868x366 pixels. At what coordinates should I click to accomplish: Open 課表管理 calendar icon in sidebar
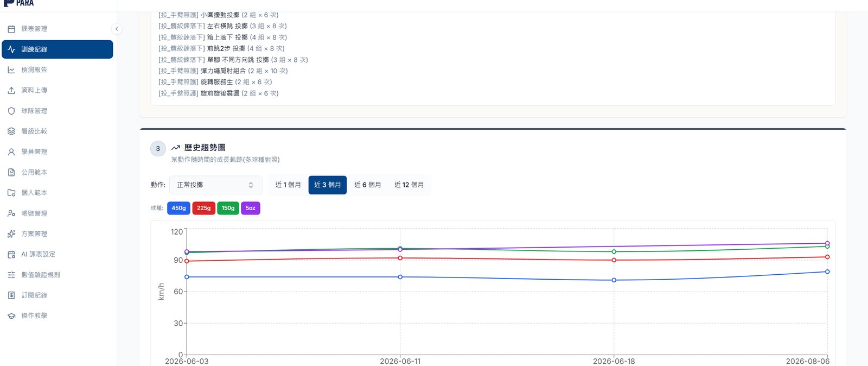[11, 29]
